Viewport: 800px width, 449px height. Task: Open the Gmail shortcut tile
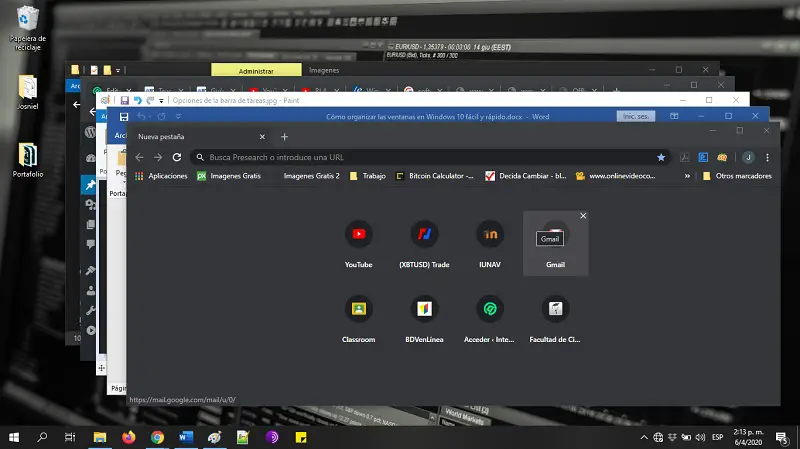(x=555, y=243)
